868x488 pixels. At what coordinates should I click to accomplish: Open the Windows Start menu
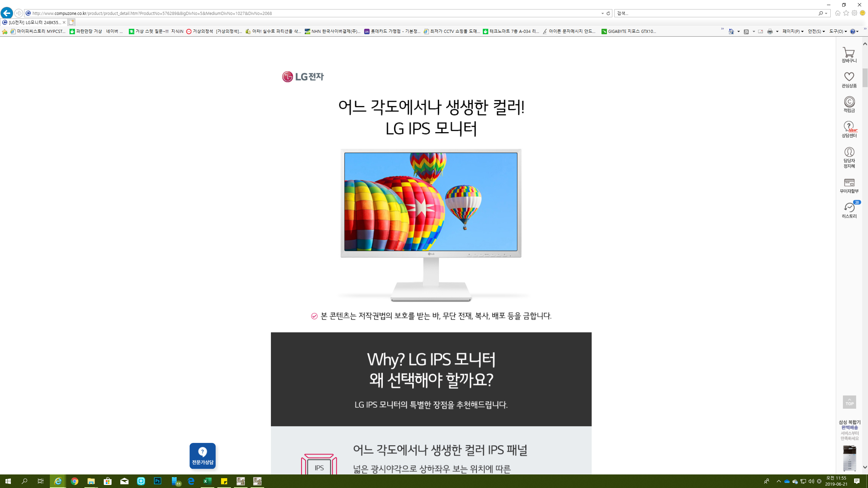pos(8,481)
